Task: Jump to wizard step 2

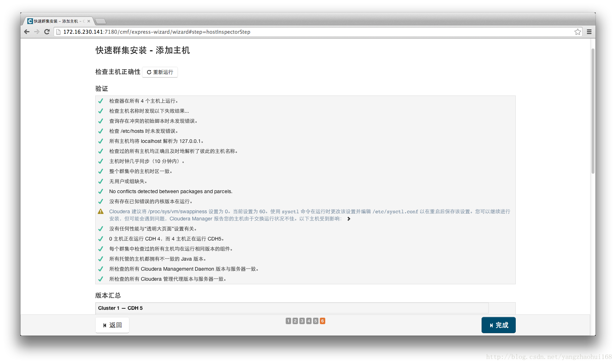Action: (x=295, y=321)
